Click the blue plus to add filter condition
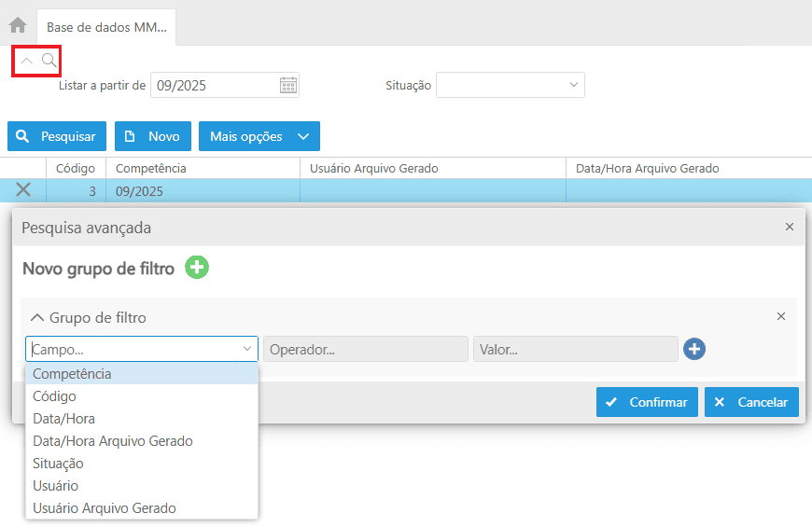 point(694,349)
